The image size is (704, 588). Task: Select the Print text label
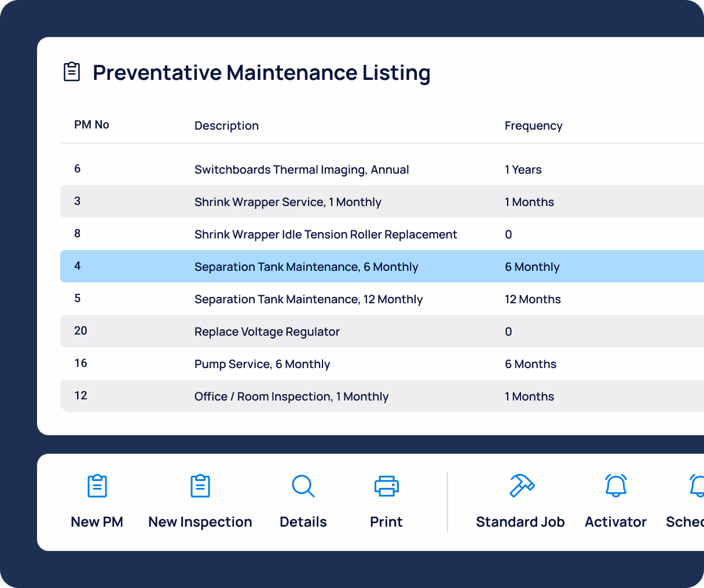[x=386, y=522]
